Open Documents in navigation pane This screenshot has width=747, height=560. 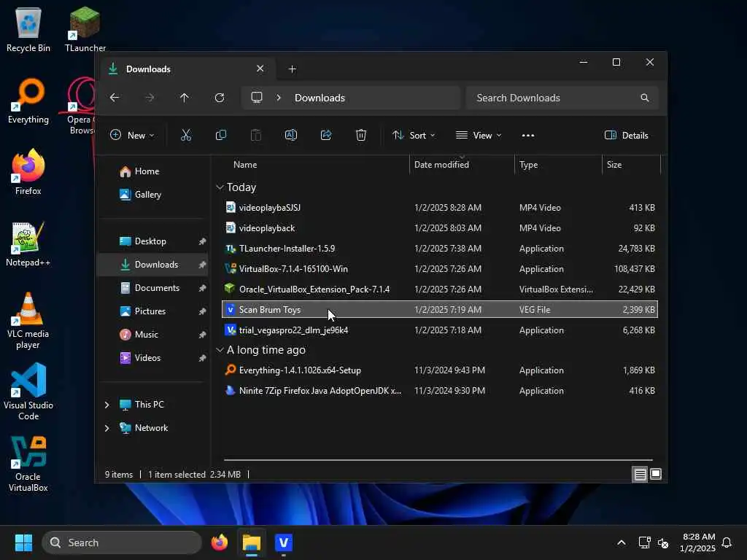157,287
